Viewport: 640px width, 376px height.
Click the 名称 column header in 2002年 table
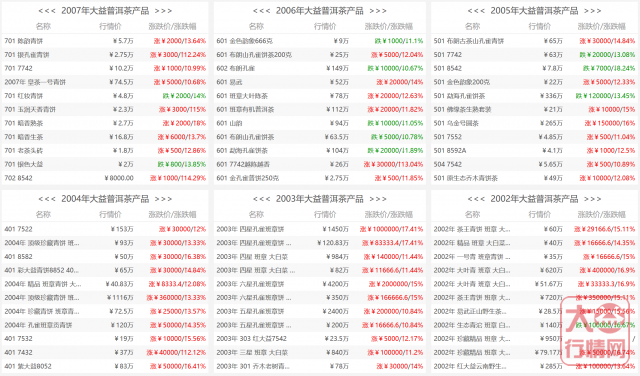click(x=473, y=215)
